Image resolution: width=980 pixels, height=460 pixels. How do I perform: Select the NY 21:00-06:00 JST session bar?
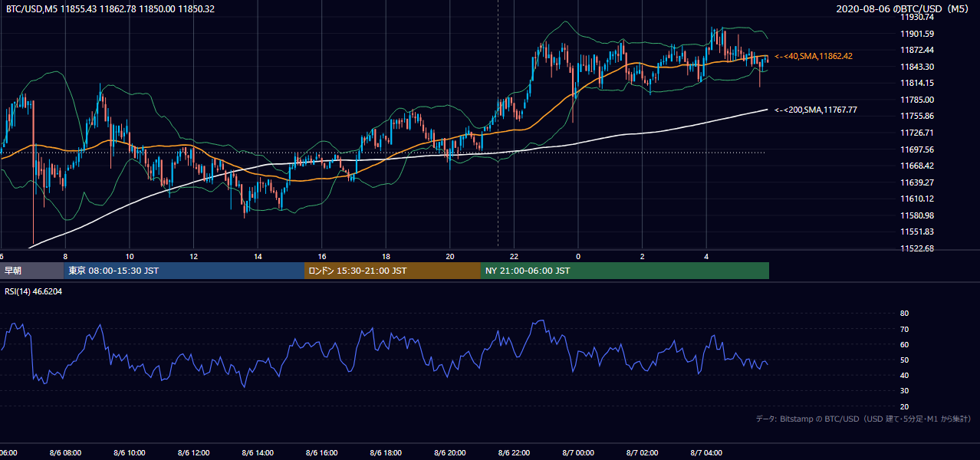pyautogui.click(x=625, y=271)
